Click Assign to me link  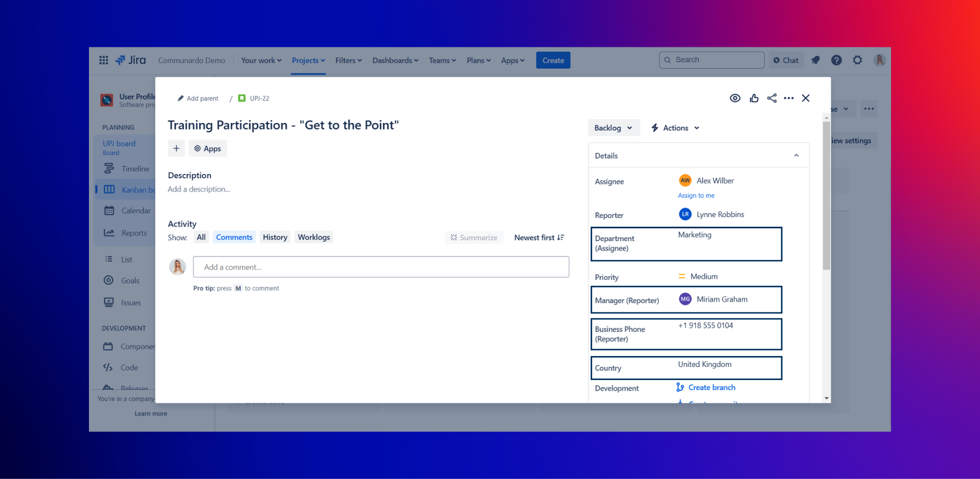[696, 195]
